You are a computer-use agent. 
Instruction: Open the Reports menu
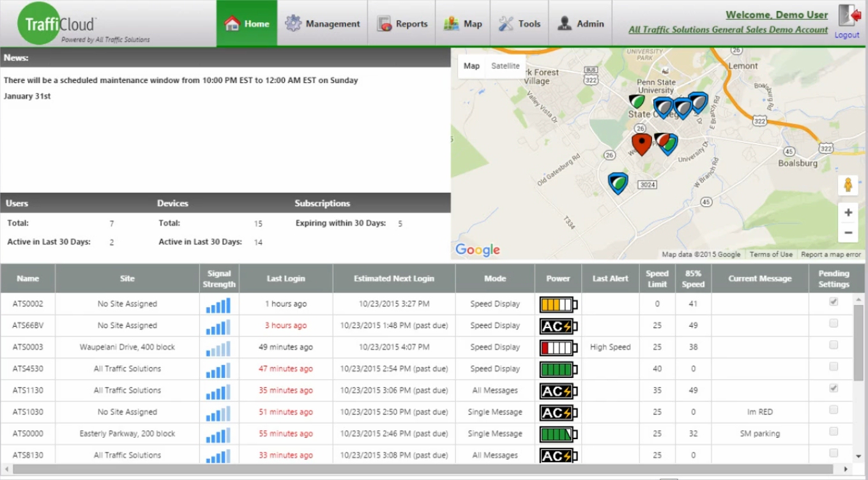[x=402, y=24]
